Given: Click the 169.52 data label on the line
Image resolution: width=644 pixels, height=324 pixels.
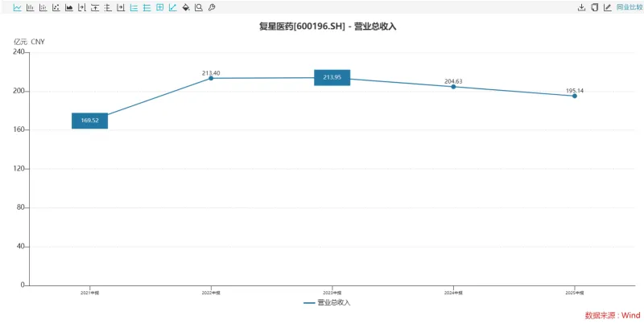Looking at the screenshot, I should tap(89, 121).
